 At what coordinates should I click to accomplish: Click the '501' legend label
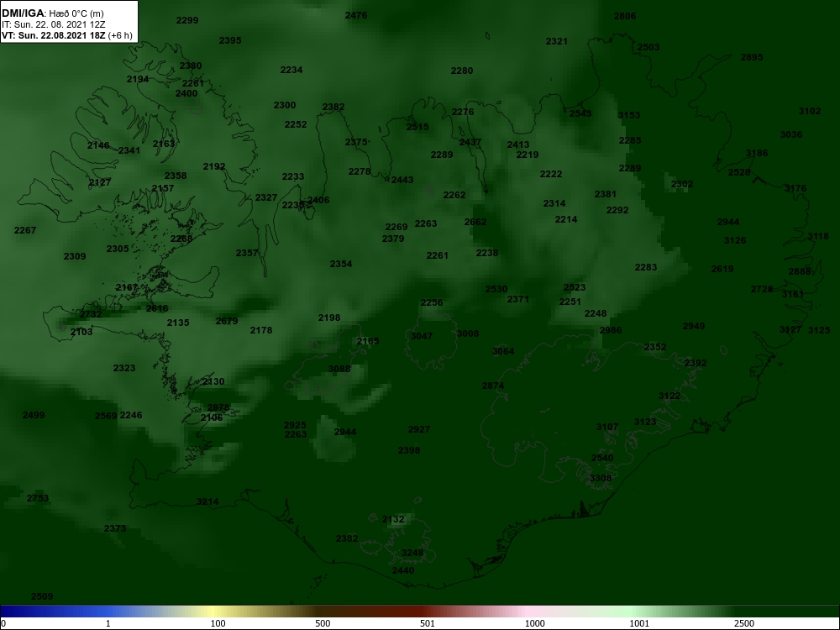pyautogui.click(x=428, y=623)
